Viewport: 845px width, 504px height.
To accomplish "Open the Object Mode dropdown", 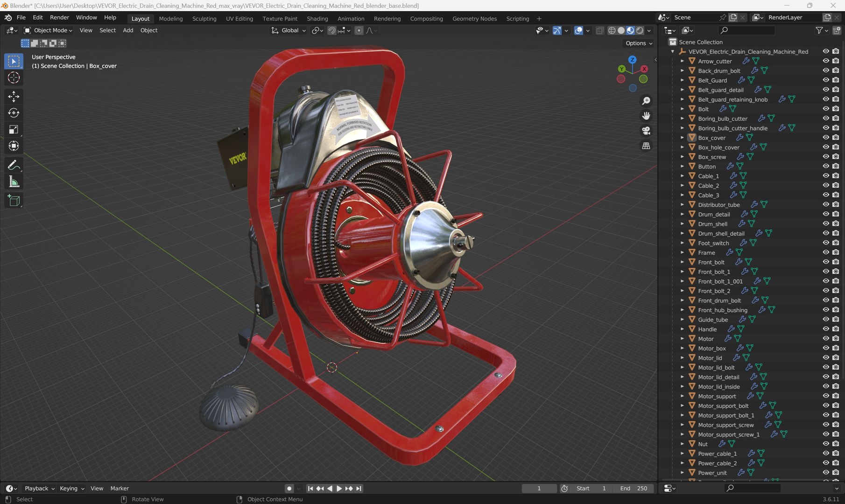I will tap(49, 30).
